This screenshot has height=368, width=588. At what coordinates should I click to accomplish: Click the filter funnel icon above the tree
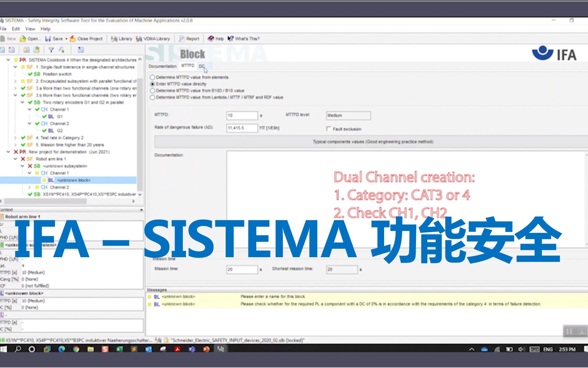coord(51,50)
